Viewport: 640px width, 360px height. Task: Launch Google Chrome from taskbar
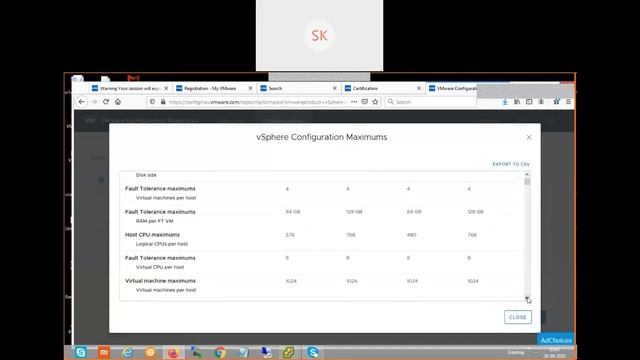point(220,352)
